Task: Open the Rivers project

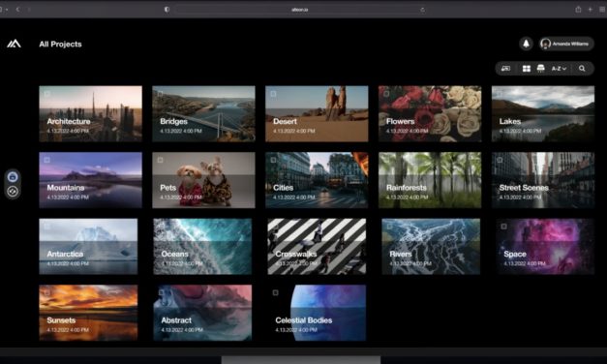Action: coord(431,246)
